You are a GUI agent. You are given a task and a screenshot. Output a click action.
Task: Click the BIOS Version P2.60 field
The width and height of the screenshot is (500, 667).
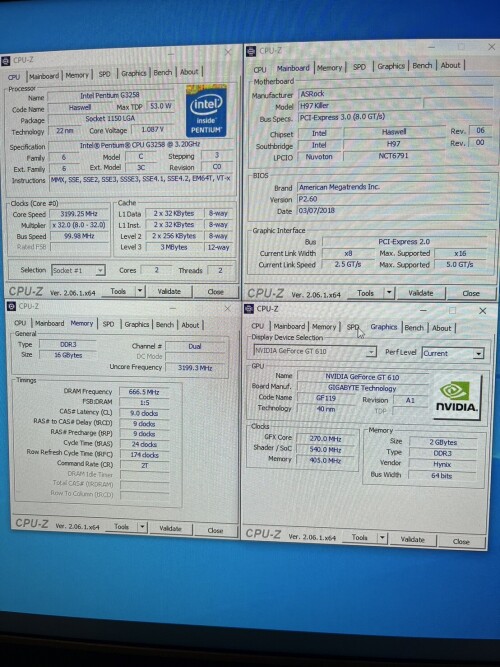(394, 199)
